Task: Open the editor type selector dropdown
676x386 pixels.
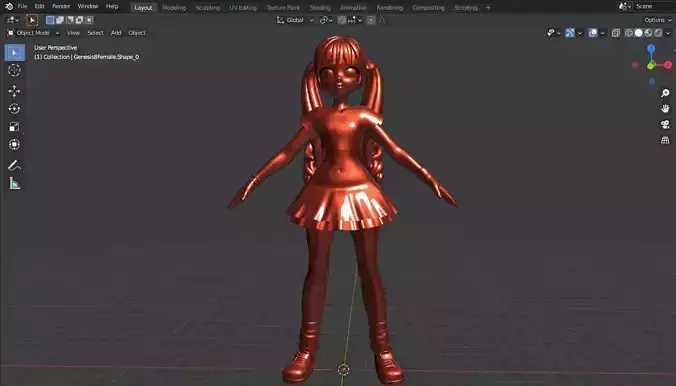Action: click(x=12, y=20)
